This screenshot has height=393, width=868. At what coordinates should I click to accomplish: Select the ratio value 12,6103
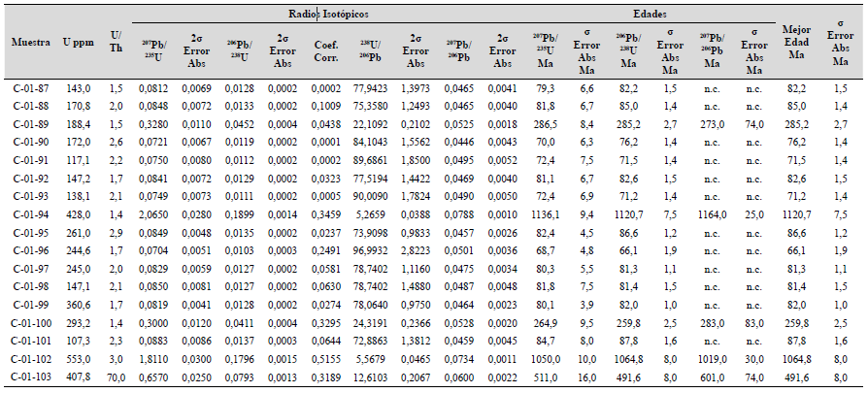370,377
